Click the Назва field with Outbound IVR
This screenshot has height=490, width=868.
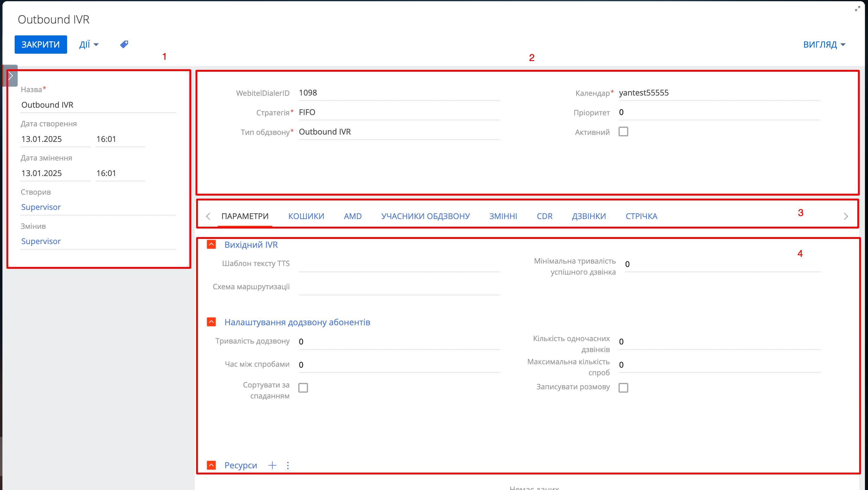click(98, 105)
